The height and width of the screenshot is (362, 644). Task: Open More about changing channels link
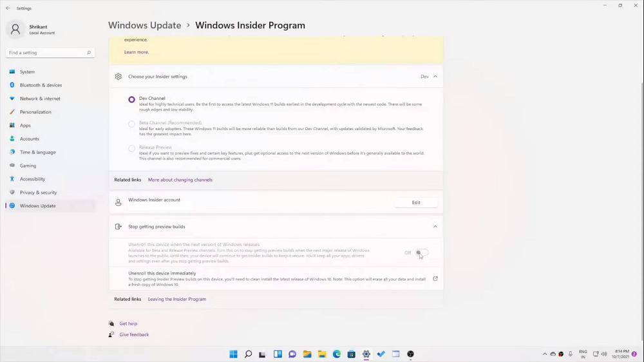(x=180, y=180)
